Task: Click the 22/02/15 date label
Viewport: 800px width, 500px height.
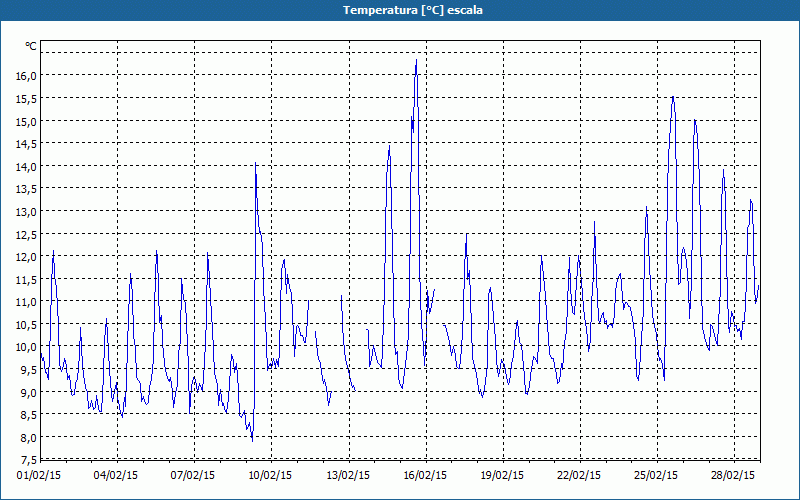Action: tap(579, 476)
